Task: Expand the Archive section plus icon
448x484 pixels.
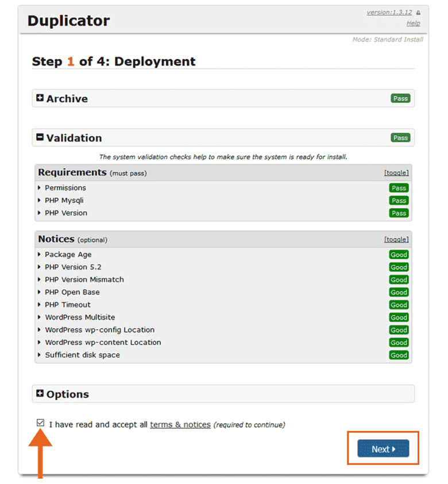Action: pos(40,98)
